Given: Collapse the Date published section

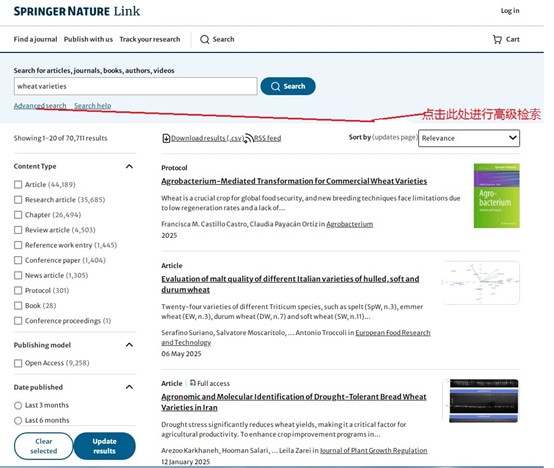Looking at the screenshot, I should [129, 387].
